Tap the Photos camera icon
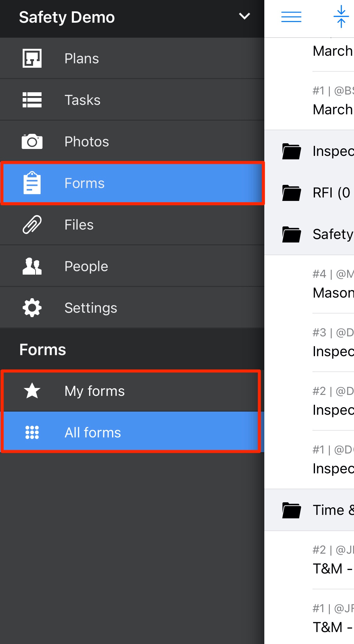 (x=32, y=141)
